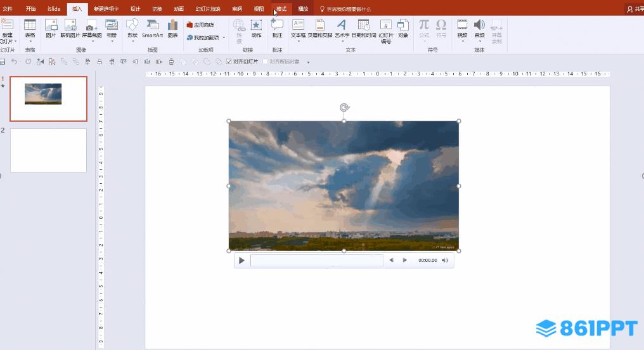
Task: Open the 切换 Transitions tab
Action: coord(157,9)
